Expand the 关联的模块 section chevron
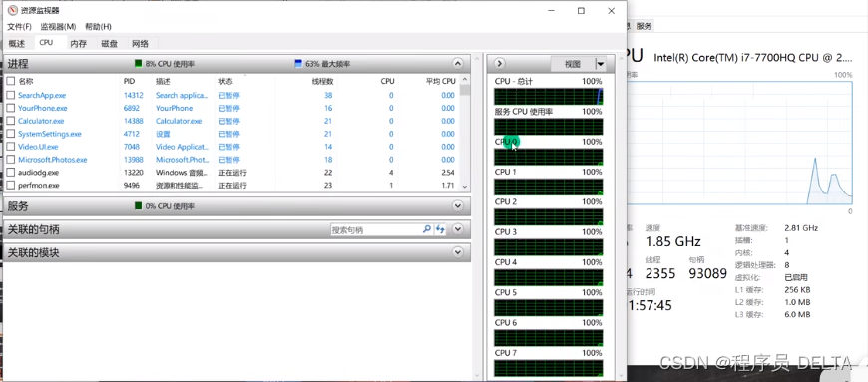Image resolution: width=868 pixels, height=382 pixels. pyautogui.click(x=457, y=252)
